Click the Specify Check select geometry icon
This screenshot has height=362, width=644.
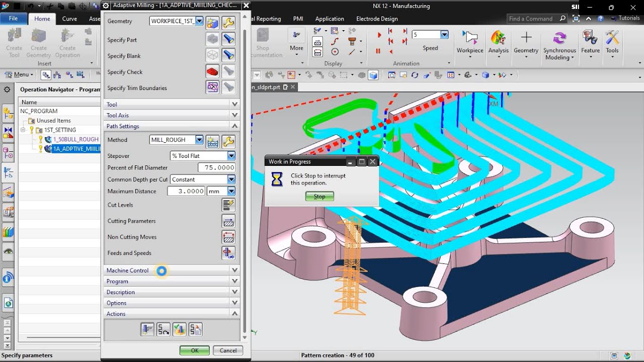coord(213,72)
